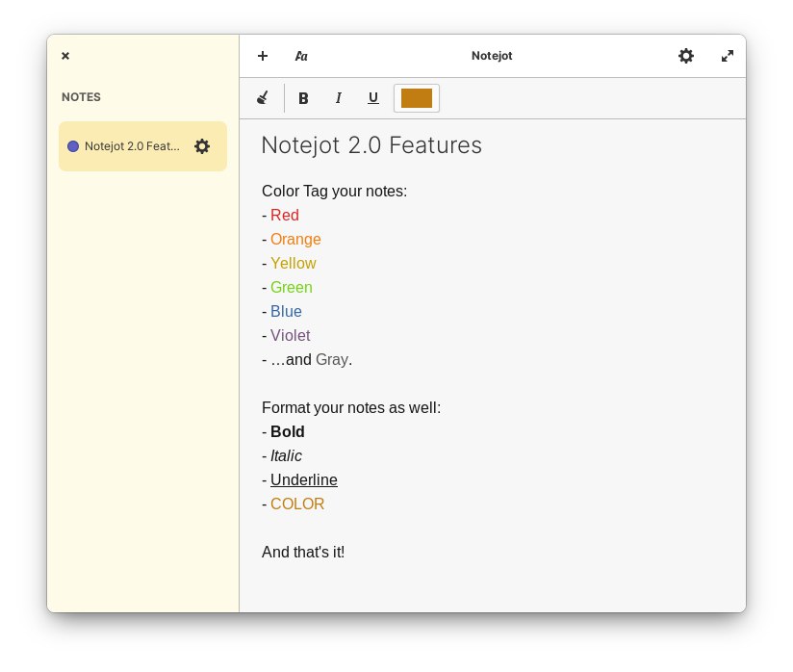
Task: Toggle underline formatting
Action: click(373, 97)
